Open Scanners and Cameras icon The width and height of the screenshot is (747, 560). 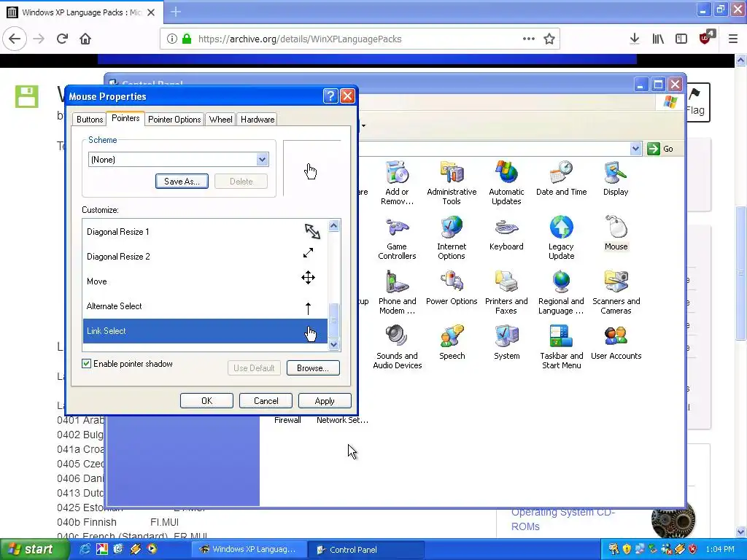[616, 292]
